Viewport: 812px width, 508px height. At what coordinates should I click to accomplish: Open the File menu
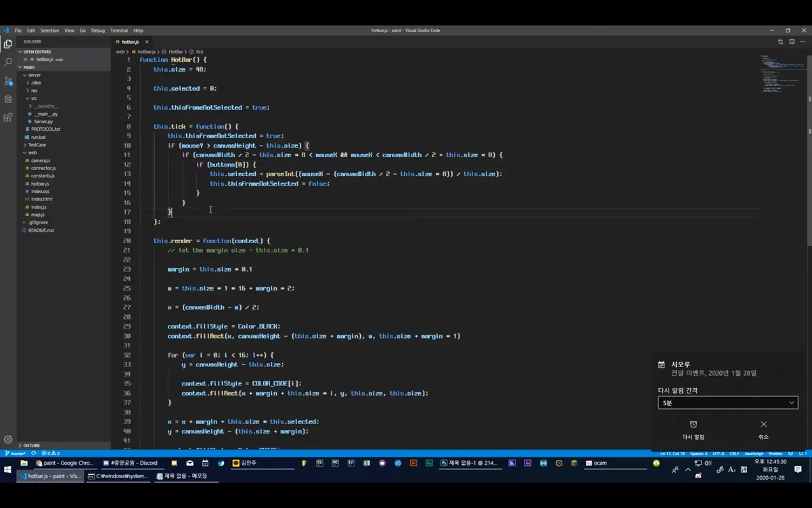pyautogui.click(x=18, y=30)
